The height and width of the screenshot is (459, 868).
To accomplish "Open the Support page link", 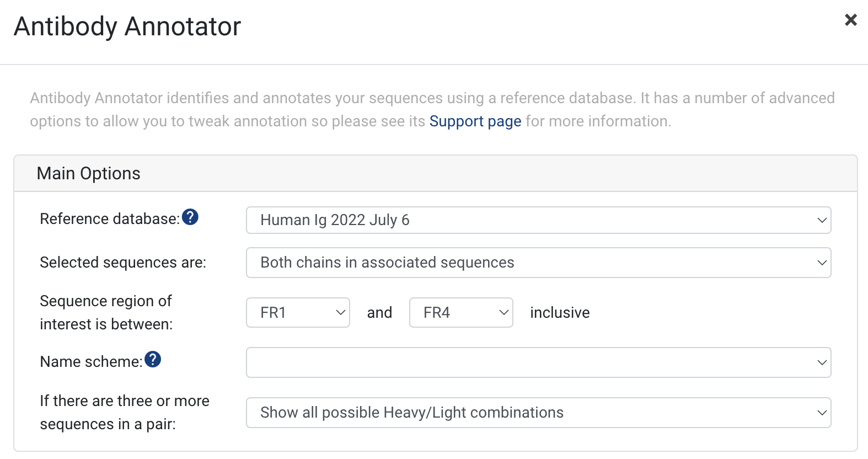I will pos(475,121).
